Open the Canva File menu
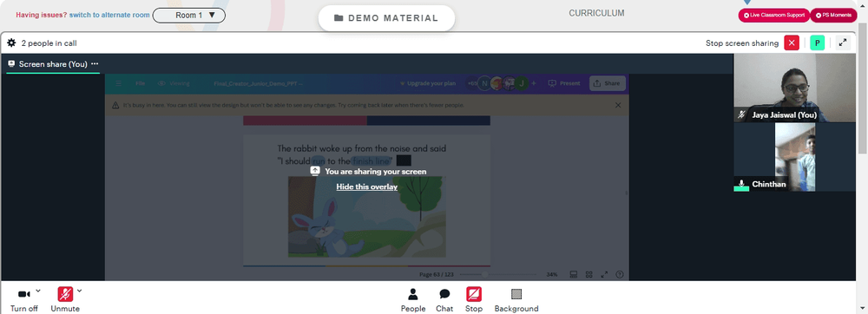This screenshot has height=314, width=868. 140,83
